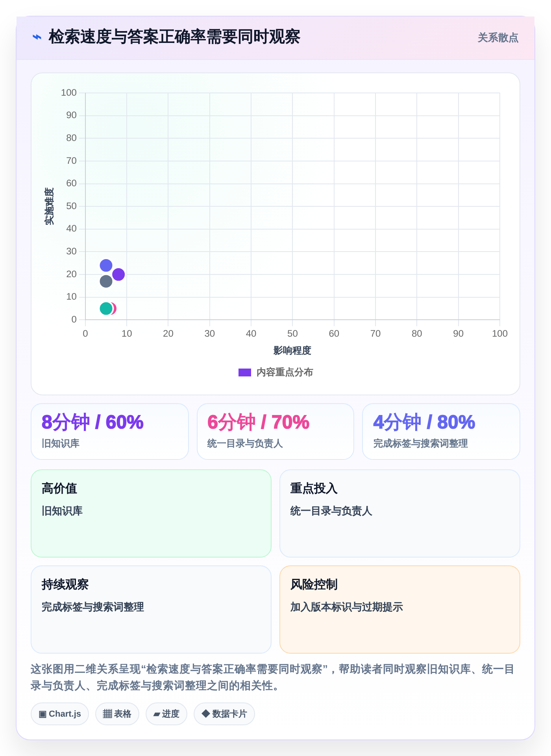Click the 实施难度 y-axis title
This screenshot has width=551, height=756.
(x=49, y=206)
